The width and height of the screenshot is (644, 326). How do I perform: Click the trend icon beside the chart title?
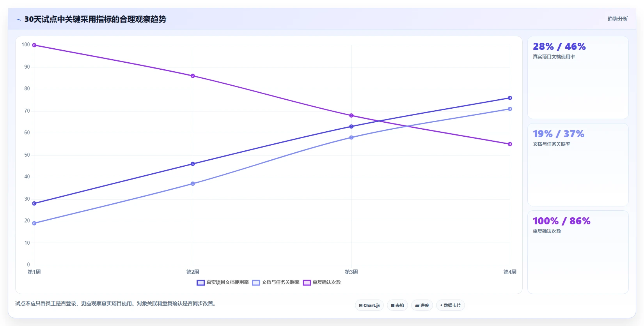point(18,19)
